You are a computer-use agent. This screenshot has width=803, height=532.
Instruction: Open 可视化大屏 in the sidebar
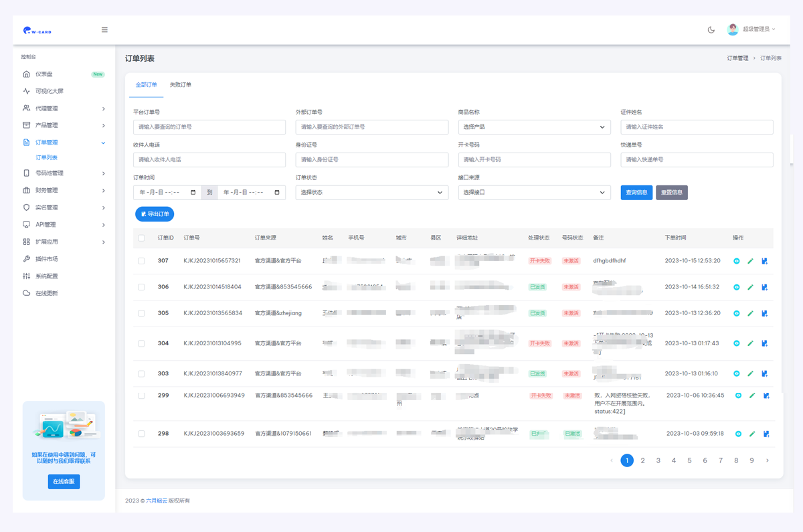[49, 91]
